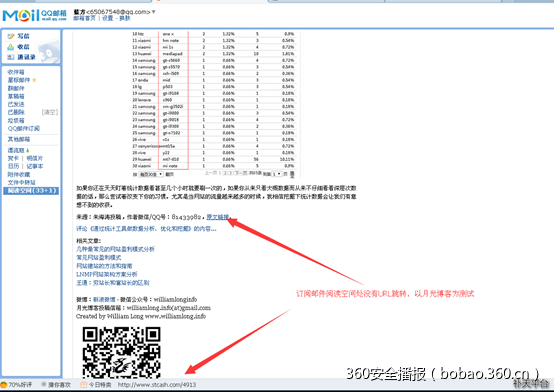Click the status bar URL www.stcash.com/4913
This screenshot has width=554, height=392.
[157, 385]
